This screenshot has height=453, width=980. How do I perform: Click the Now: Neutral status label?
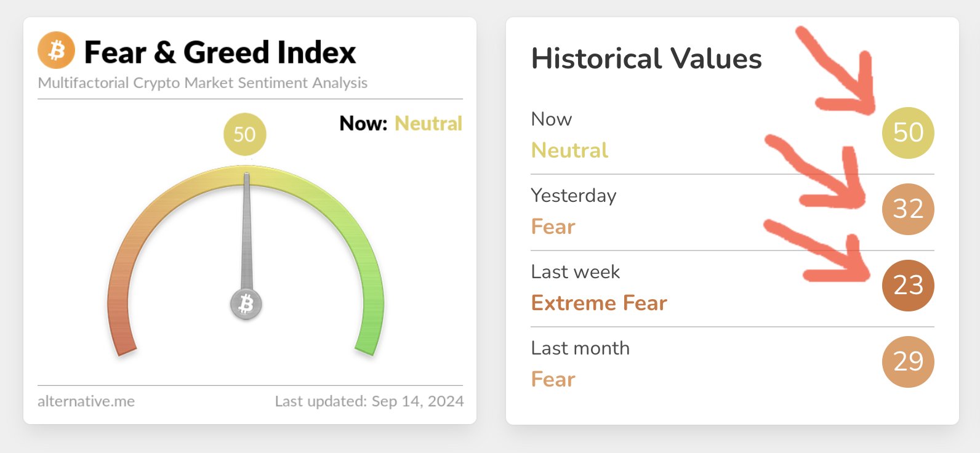coord(400,124)
